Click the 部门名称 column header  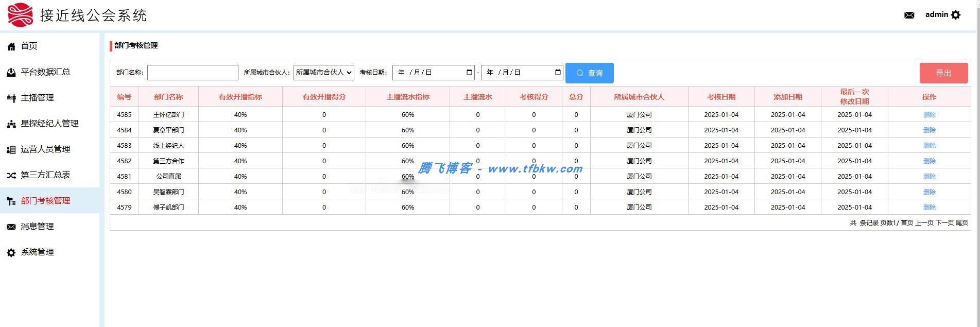tap(168, 97)
